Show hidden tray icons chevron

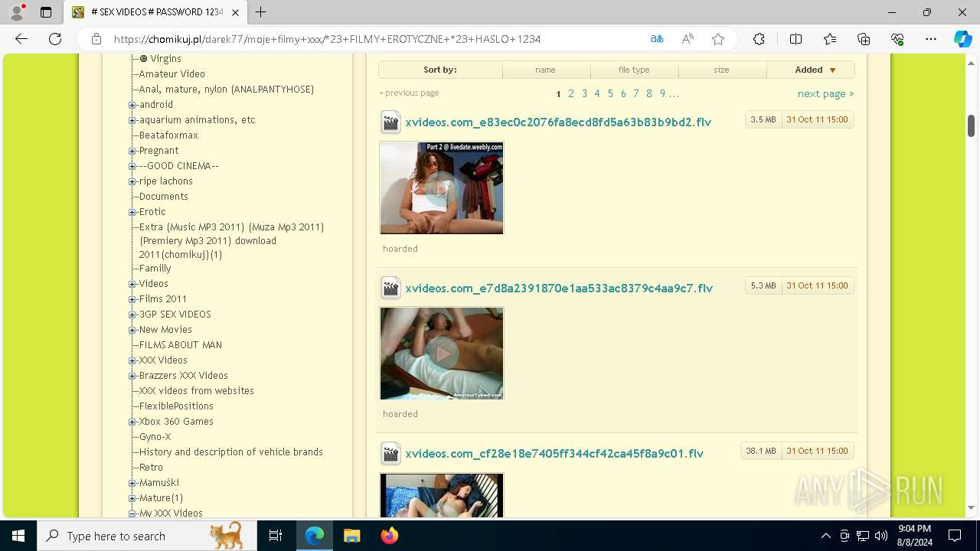pos(825,536)
